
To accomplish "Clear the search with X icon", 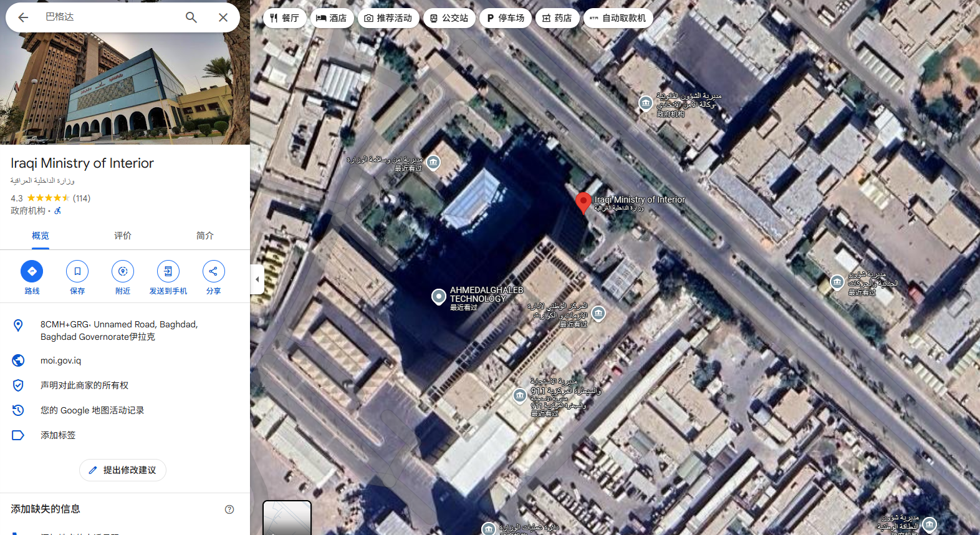I will [223, 17].
